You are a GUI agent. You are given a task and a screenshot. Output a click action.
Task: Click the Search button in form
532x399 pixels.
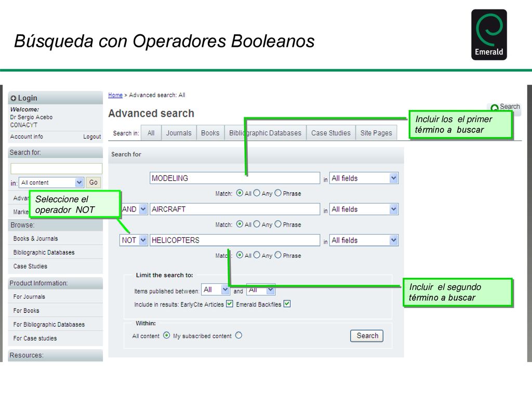[x=367, y=336]
